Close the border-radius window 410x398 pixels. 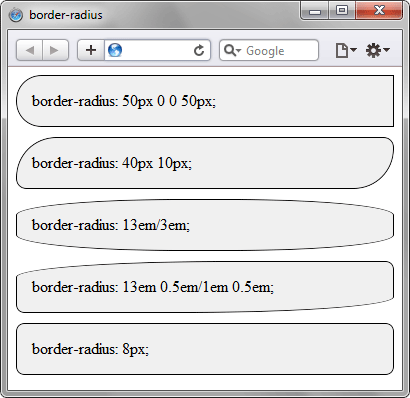coord(379,11)
